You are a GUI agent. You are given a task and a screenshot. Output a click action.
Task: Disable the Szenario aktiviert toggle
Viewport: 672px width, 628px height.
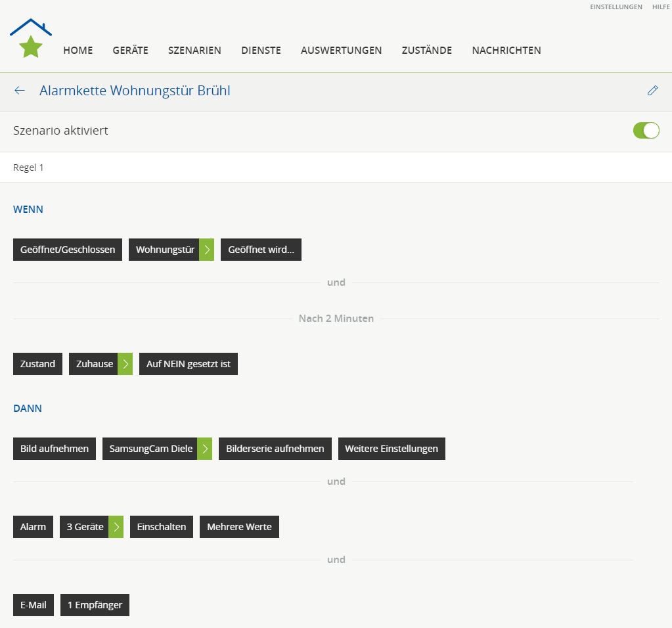[646, 131]
